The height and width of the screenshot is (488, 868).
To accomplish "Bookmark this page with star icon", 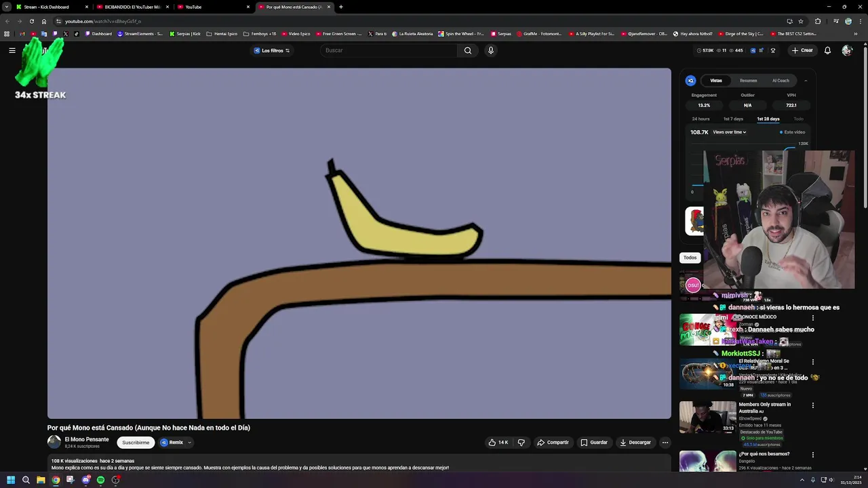I will coord(801,21).
